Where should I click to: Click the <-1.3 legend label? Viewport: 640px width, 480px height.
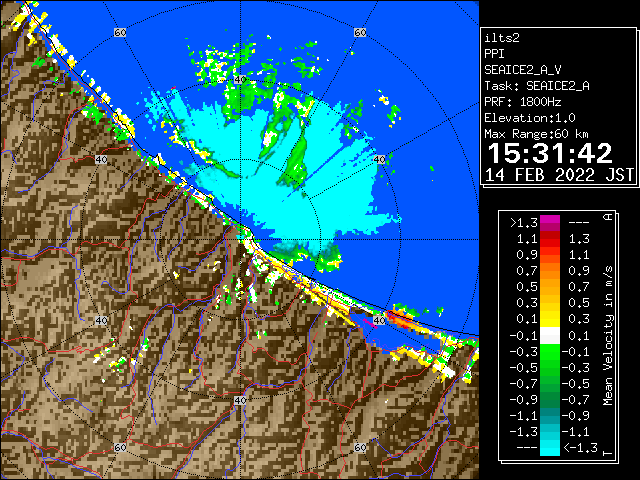coord(580,448)
